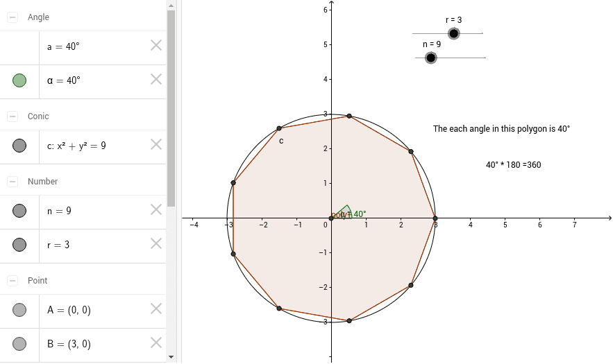Select the α = 40° definition text
This screenshot has height=364, width=613.
pos(64,81)
